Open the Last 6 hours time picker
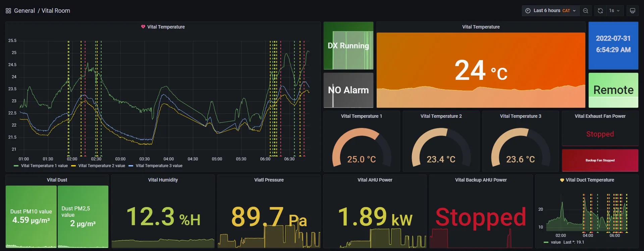The height and width of the screenshot is (251, 644). [x=550, y=11]
